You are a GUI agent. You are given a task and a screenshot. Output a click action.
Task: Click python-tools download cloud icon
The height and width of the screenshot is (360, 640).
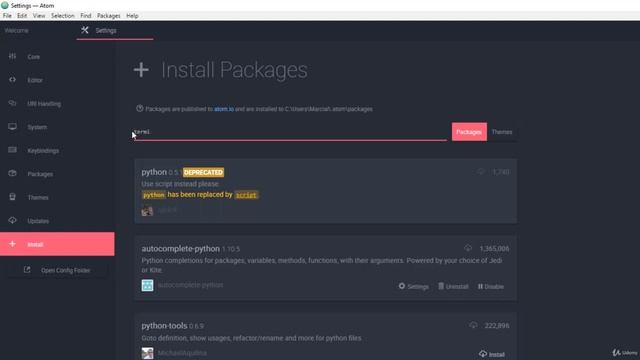click(x=473, y=325)
